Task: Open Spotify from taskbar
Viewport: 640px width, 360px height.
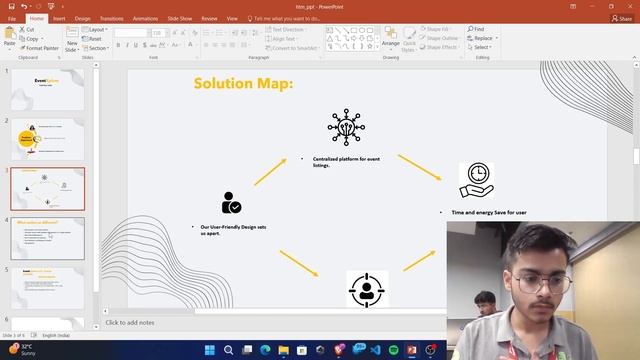Action: 393,350
